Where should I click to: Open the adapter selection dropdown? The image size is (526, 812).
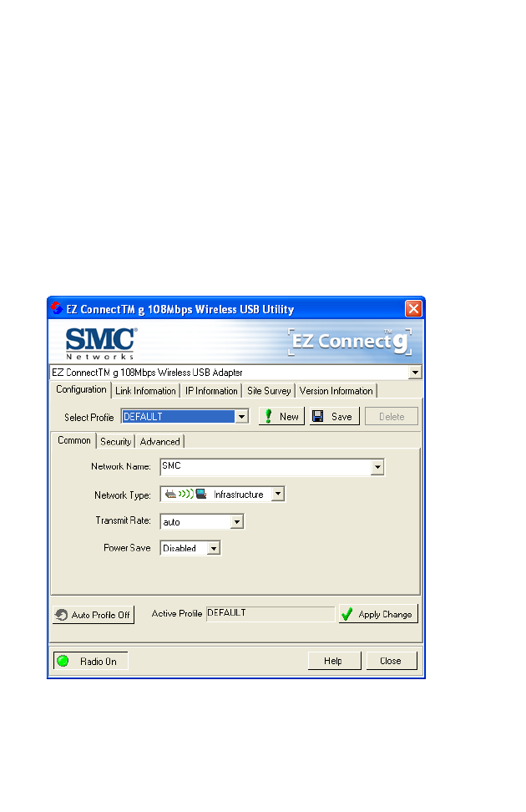pyautogui.click(x=415, y=373)
